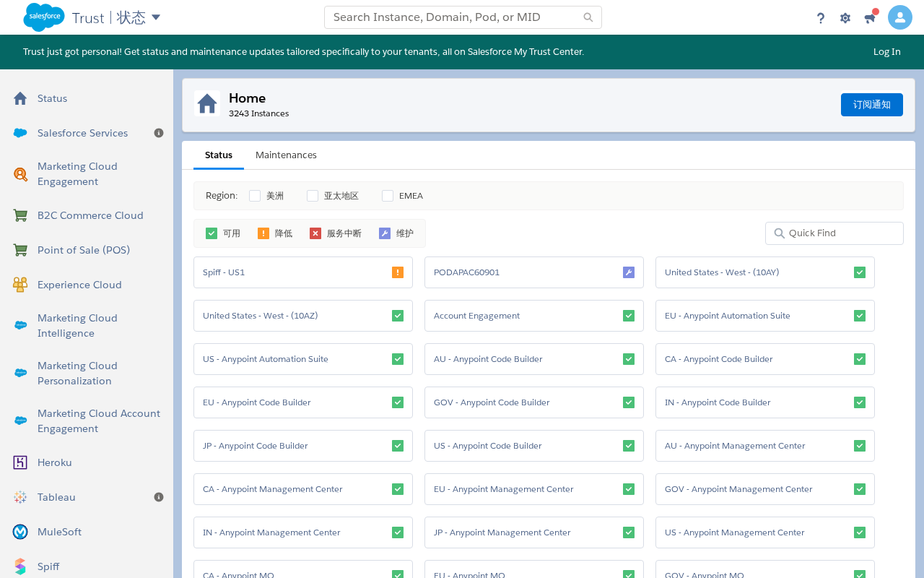Image resolution: width=924 pixels, height=578 pixels.
Task: Open Heroku in sidebar
Action: click(x=55, y=462)
